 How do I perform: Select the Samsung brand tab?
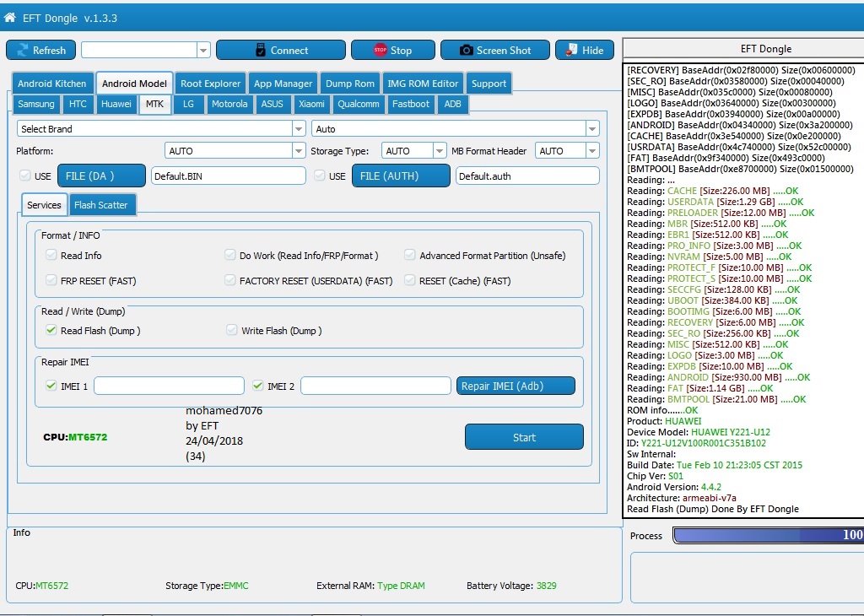[35, 104]
